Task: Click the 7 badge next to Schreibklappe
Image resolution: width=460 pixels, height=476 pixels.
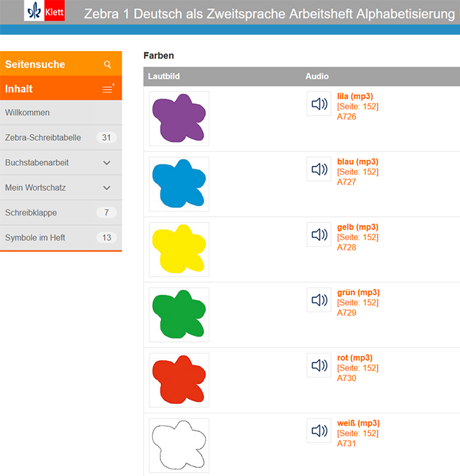Action: (106, 212)
